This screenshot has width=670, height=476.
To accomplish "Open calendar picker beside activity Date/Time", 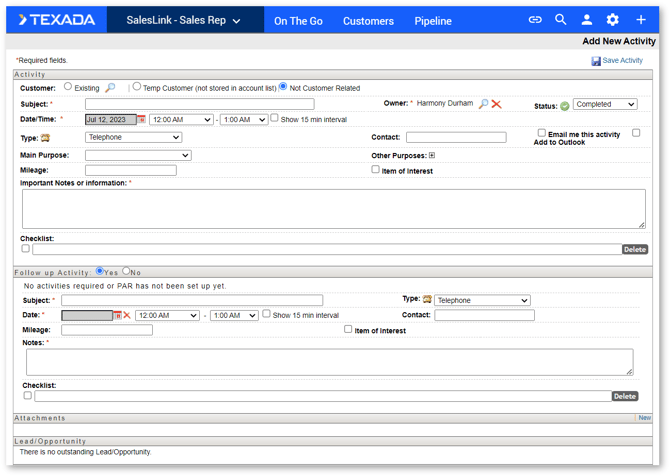I will (x=142, y=120).
